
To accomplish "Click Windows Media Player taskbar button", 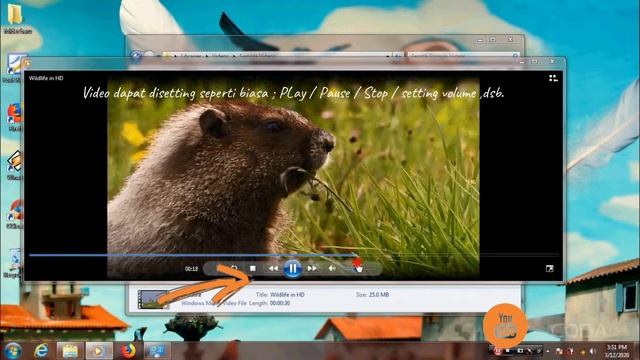I will (98, 351).
